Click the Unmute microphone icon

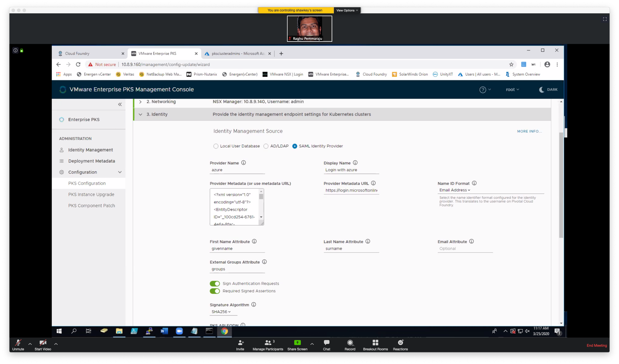pyautogui.click(x=18, y=343)
